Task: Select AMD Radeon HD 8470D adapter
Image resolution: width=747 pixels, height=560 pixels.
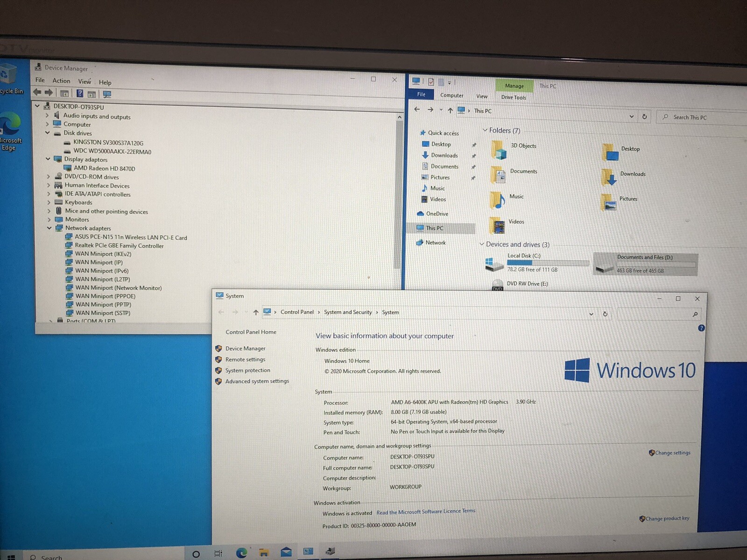Action: [x=104, y=168]
